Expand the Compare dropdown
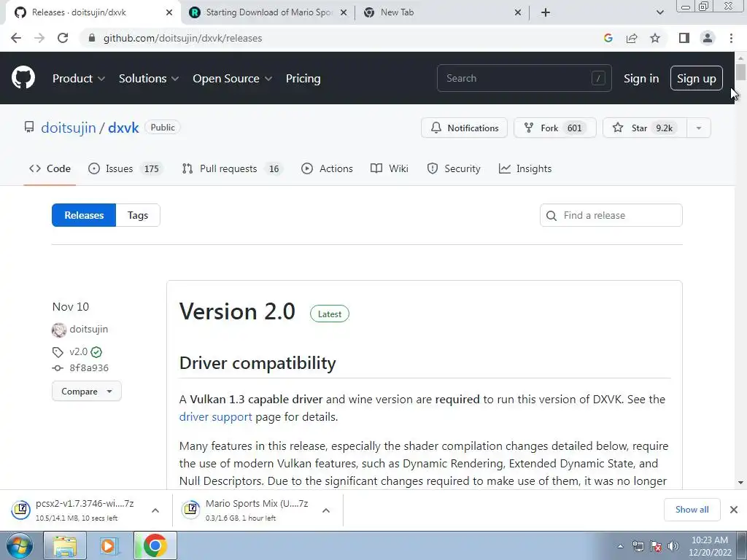This screenshot has height=560, width=747. click(x=87, y=391)
